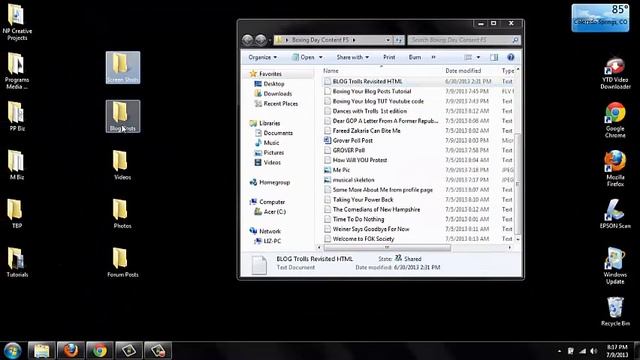Expand the change view options dropdown arrow
The image size is (640, 360).
tap(478, 58)
